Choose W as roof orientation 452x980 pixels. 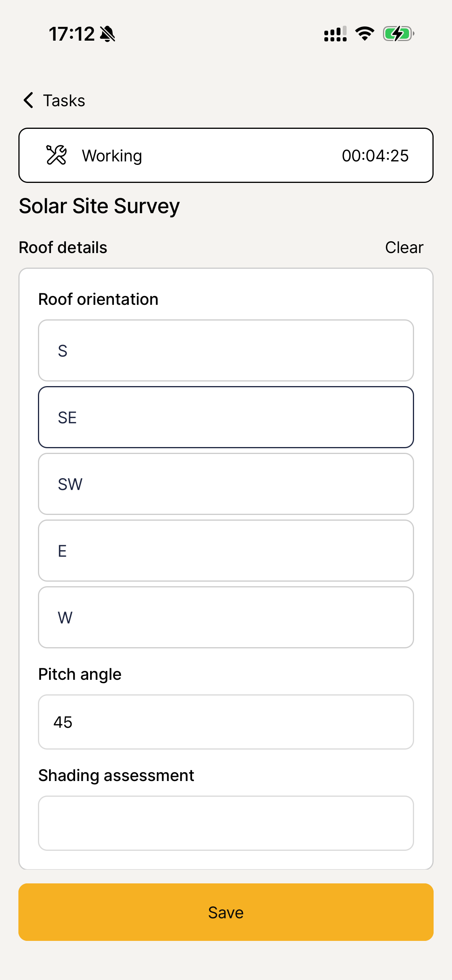(x=226, y=617)
